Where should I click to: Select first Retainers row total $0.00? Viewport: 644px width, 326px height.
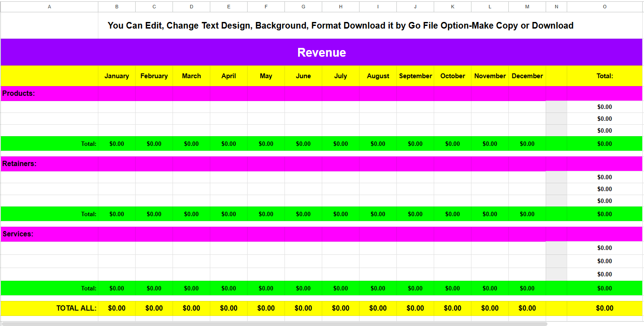(x=604, y=177)
